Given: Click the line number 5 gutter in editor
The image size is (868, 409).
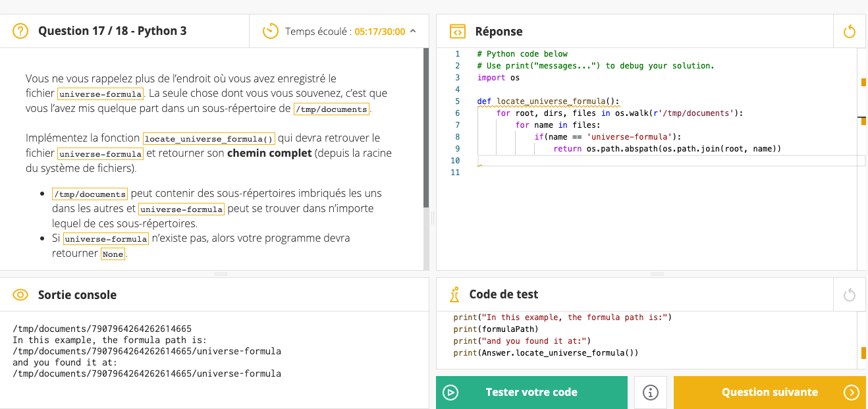Looking at the screenshot, I should 457,101.
